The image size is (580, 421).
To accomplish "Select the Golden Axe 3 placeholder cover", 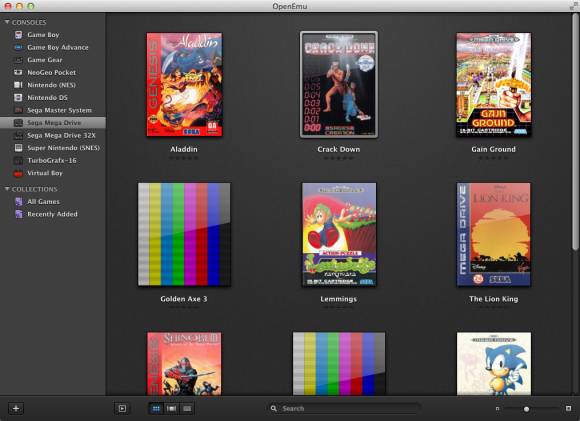I will 184,234.
